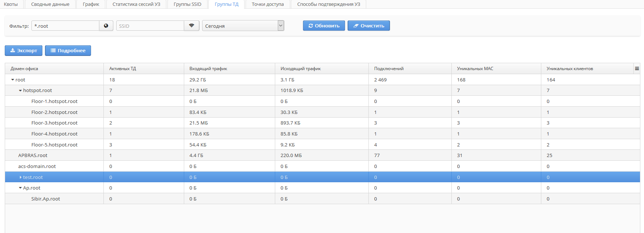This screenshot has height=233, width=644.
Task: Click the 54.4 КБ traffic cell
Action: coord(198,145)
